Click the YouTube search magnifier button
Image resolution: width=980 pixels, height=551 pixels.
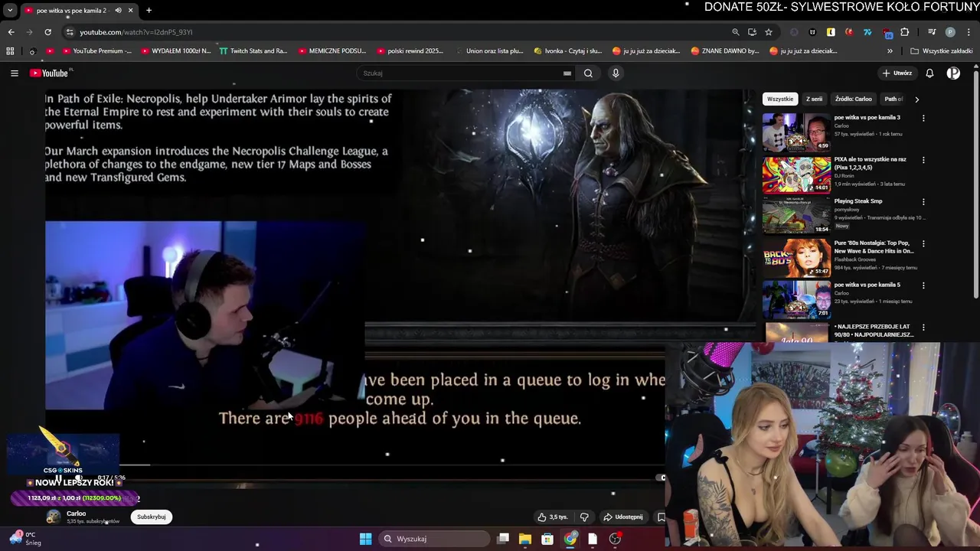click(x=588, y=73)
